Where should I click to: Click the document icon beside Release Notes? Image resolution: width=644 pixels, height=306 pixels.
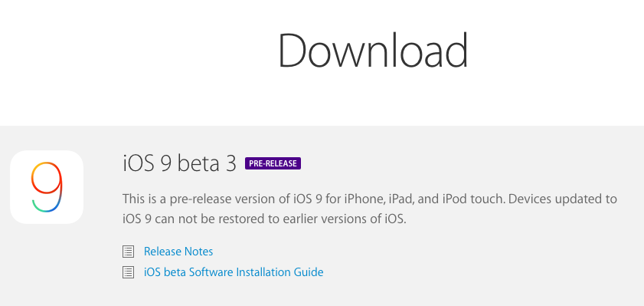pyautogui.click(x=128, y=252)
